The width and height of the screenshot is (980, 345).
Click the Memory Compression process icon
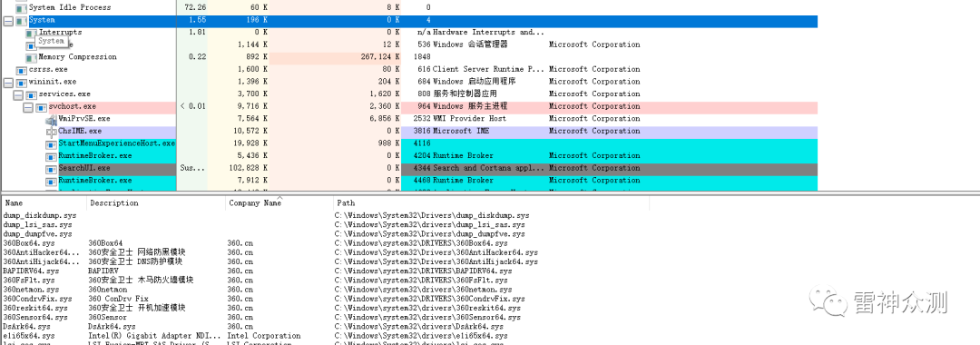click(31, 57)
